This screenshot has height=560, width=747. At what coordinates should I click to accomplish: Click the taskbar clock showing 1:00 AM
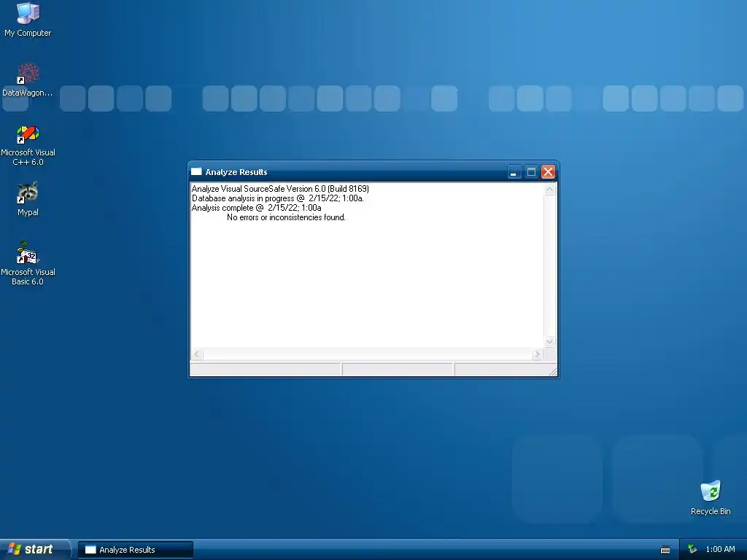(720, 550)
